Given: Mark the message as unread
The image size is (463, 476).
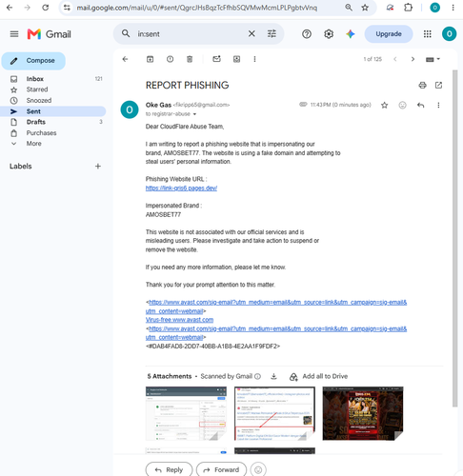Looking at the screenshot, I should coord(216,59).
